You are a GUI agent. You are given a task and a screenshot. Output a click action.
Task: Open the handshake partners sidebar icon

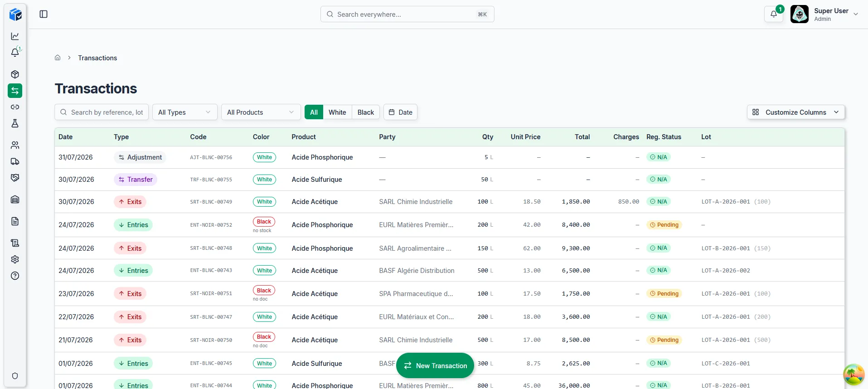click(15, 178)
